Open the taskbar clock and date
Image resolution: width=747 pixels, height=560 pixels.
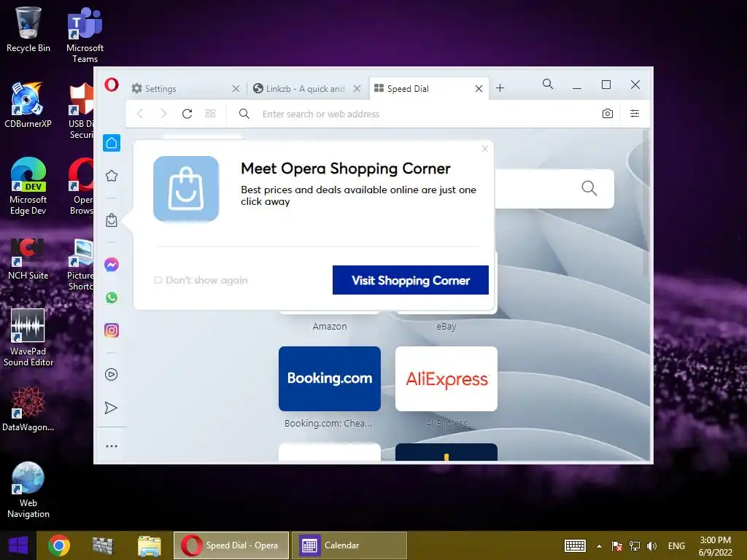pos(715,546)
